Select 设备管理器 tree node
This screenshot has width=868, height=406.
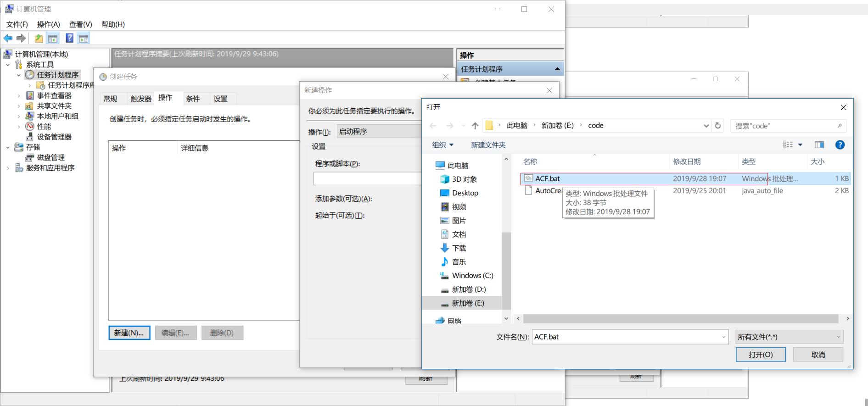pos(54,137)
